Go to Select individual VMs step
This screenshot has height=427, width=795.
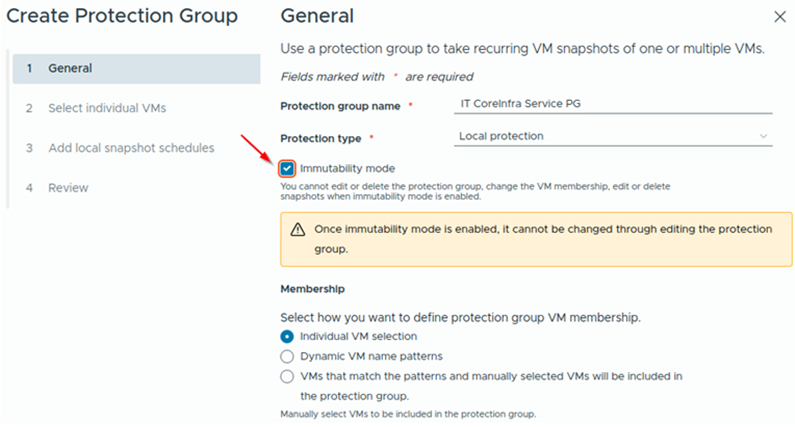tap(106, 108)
